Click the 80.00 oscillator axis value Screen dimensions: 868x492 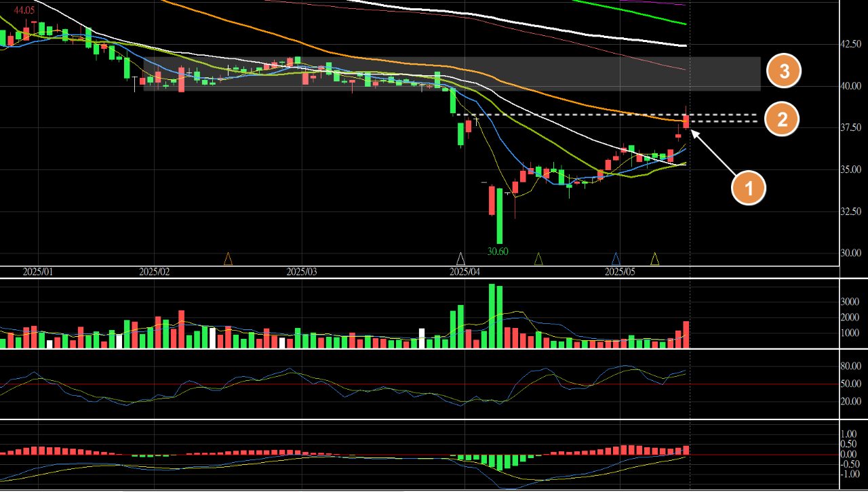point(852,367)
